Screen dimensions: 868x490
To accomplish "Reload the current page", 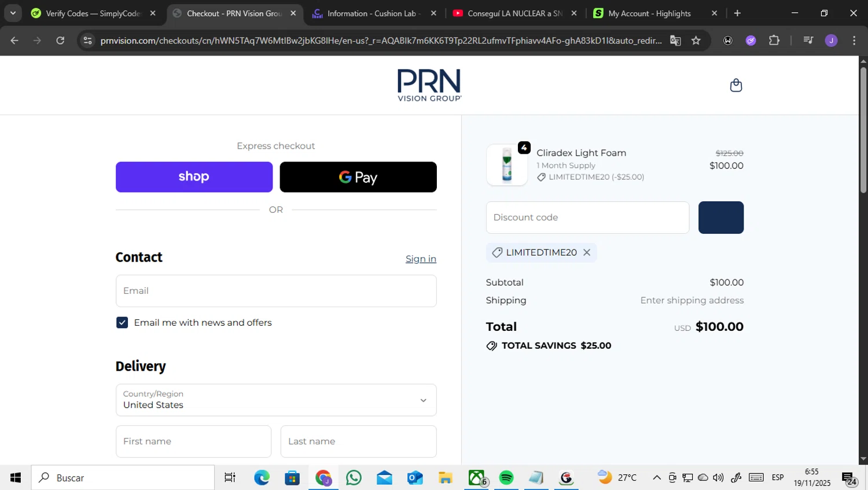I will [x=60, y=40].
